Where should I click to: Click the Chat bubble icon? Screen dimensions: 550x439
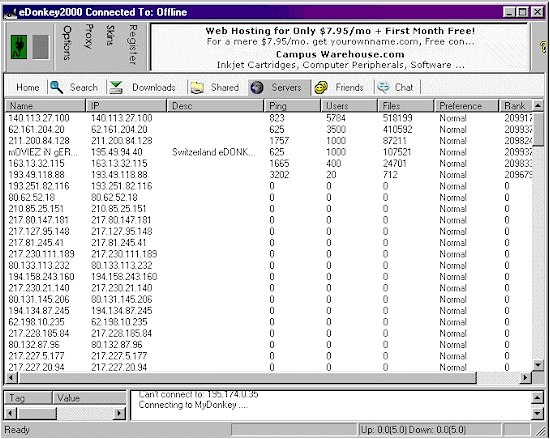coord(383,87)
